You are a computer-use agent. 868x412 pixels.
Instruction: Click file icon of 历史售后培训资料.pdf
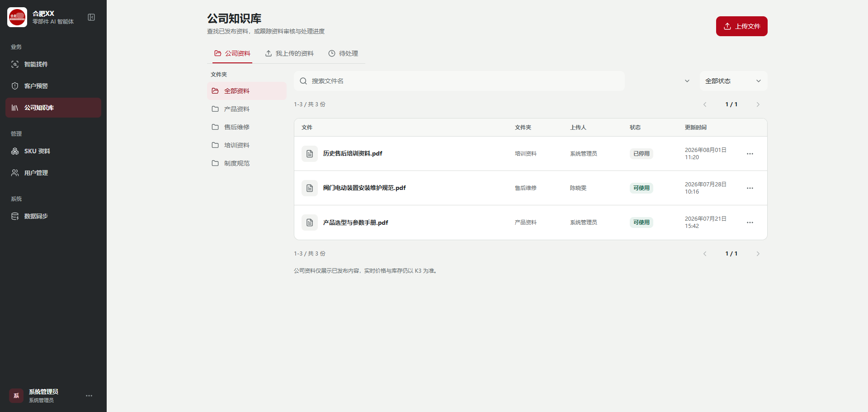(x=310, y=154)
